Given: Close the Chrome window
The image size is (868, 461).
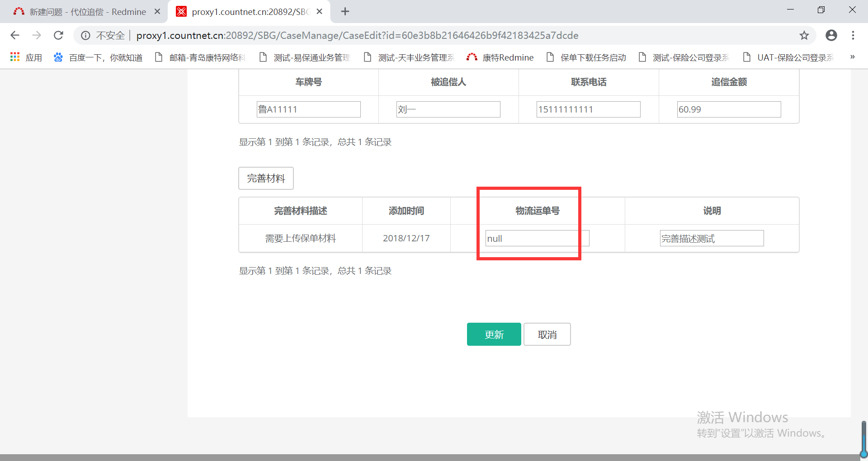Looking at the screenshot, I should coord(852,10).
